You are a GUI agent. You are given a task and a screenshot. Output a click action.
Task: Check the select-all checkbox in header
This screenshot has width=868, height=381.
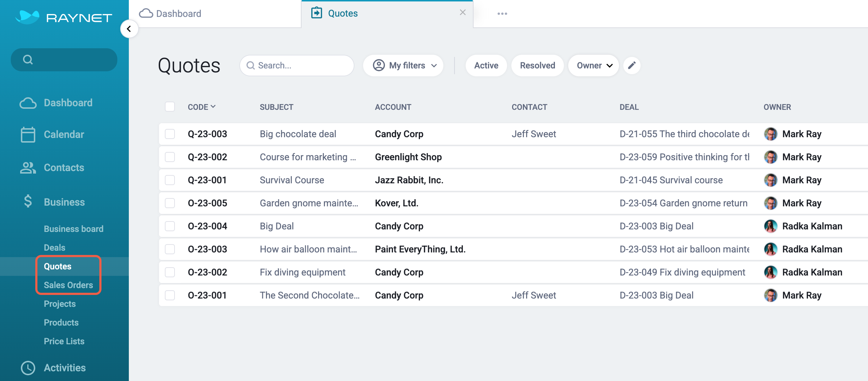click(170, 107)
